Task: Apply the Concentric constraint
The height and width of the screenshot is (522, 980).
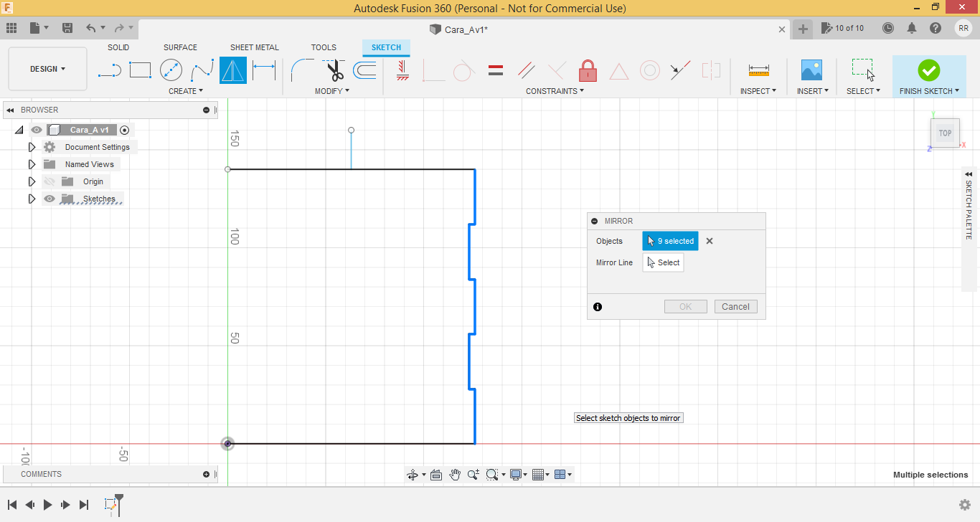Action: pos(650,70)
